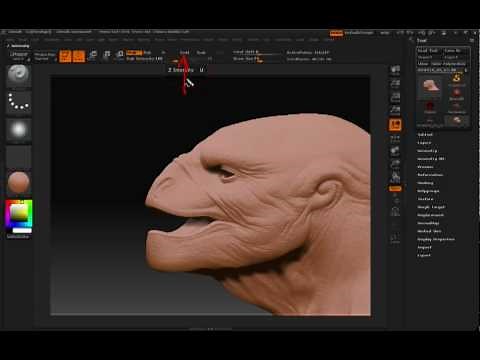Click the Zoom canvas icon on right shelf
This screenshot has width=480, height=360.
tap(395, 84)
